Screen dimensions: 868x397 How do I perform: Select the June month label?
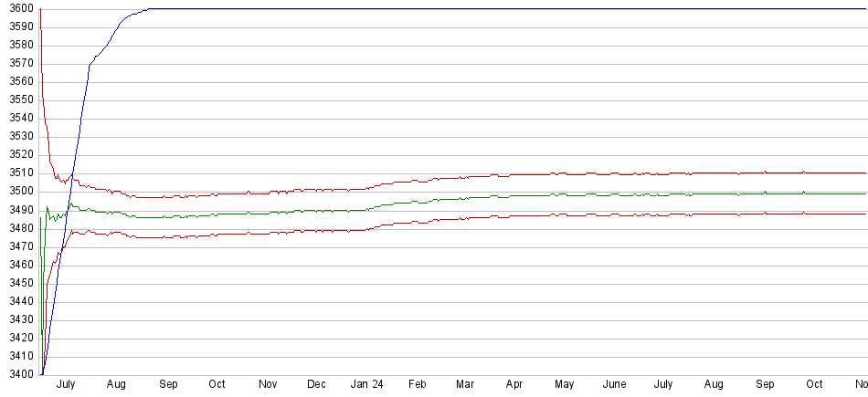tap(615, 385)
